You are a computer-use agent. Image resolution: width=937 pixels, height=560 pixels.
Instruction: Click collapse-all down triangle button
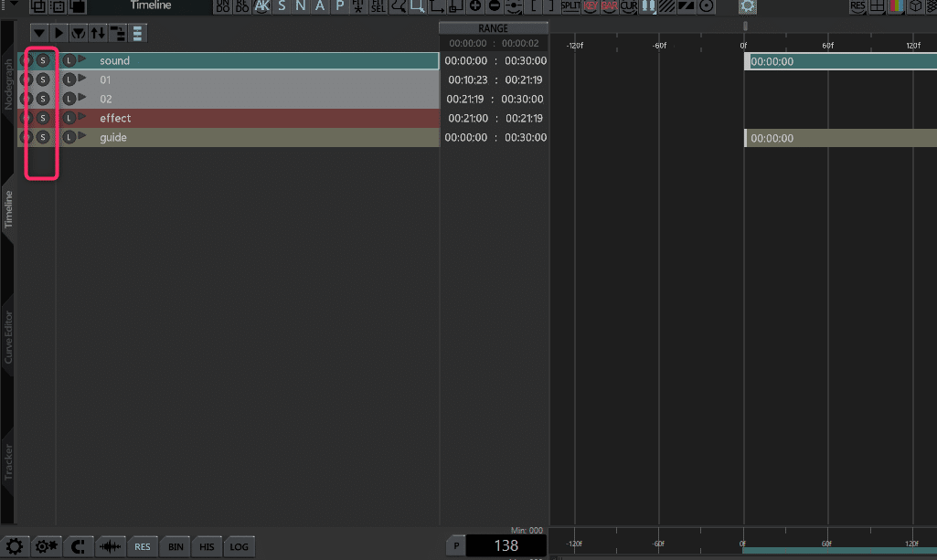[38, 34]
